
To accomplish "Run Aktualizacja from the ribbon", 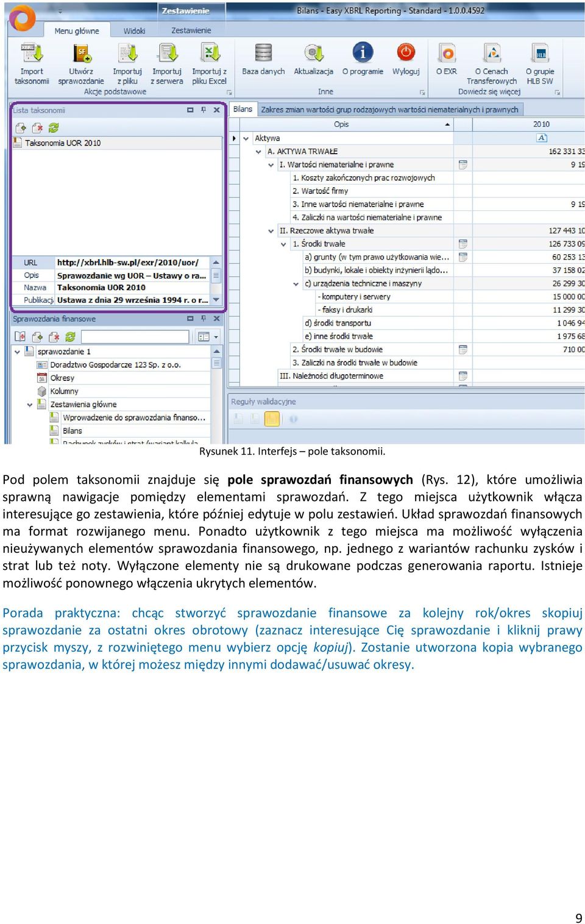I will [x=314, y=59].
